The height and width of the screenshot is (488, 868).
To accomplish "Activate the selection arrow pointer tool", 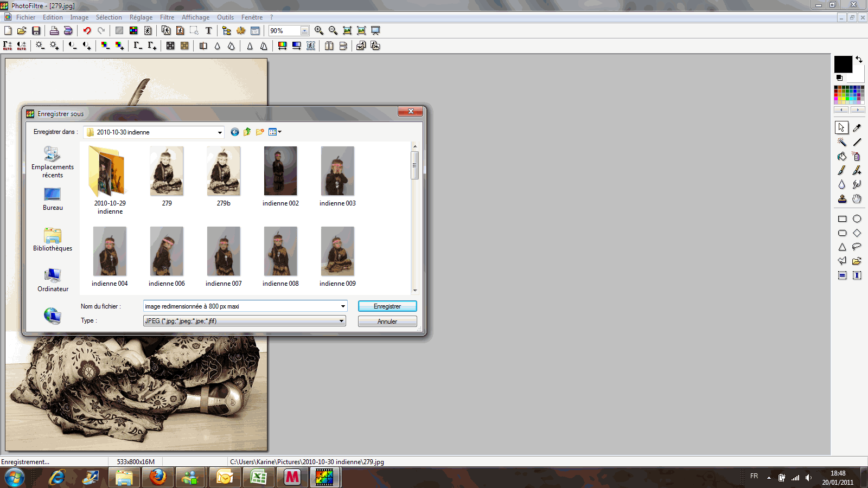I will click(x=841, y=127).
